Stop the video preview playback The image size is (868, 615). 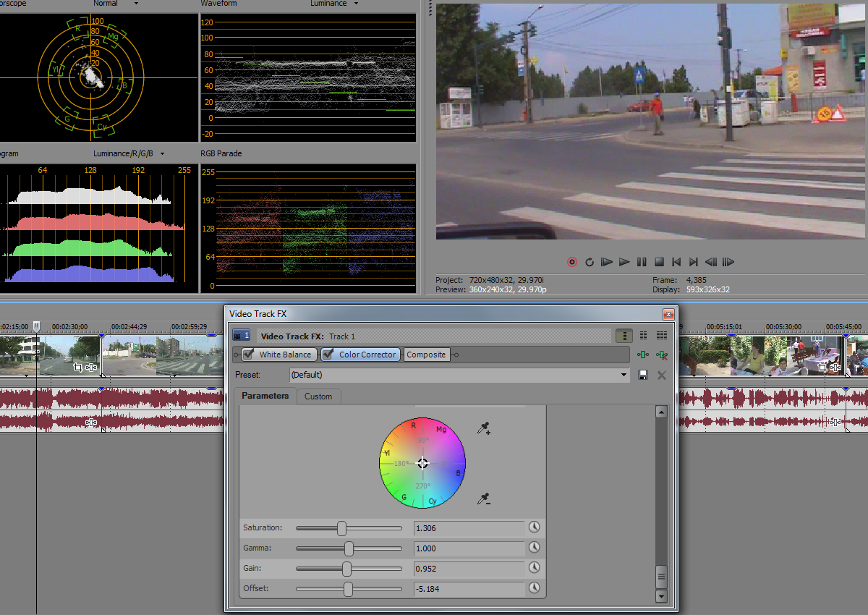[x=659, y=262]
